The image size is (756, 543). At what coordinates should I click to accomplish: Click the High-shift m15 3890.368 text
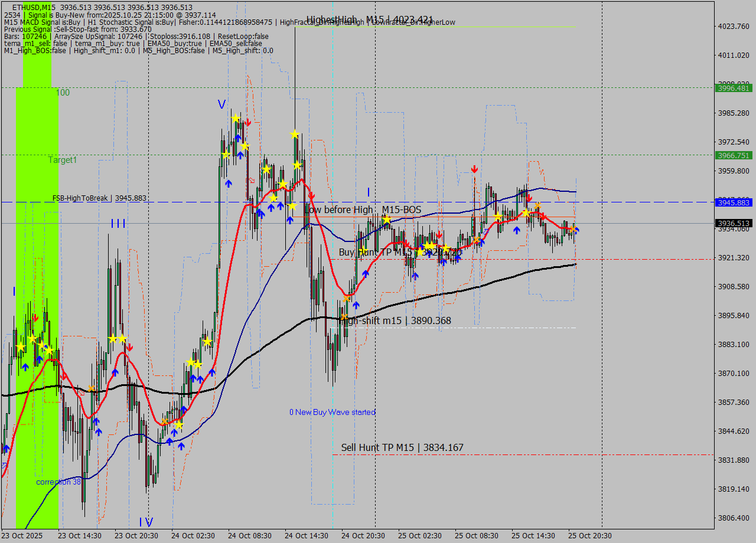[x=396, y=320]
